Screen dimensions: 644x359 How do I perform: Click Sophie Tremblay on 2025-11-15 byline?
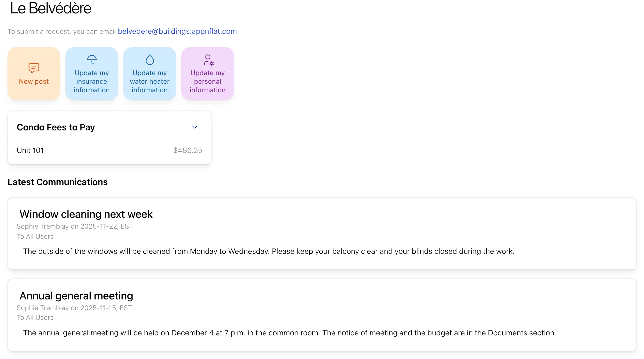click(74, 308)
